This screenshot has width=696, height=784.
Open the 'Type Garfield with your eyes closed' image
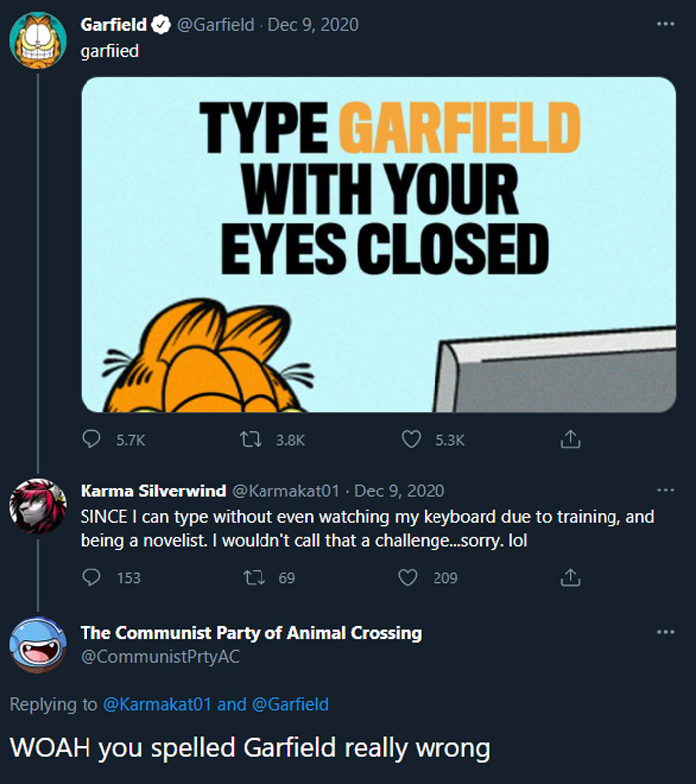click(378, 244)
